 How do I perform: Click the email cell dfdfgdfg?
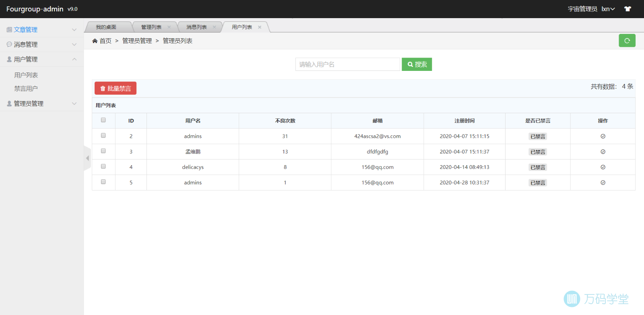(x=378, y=152)
